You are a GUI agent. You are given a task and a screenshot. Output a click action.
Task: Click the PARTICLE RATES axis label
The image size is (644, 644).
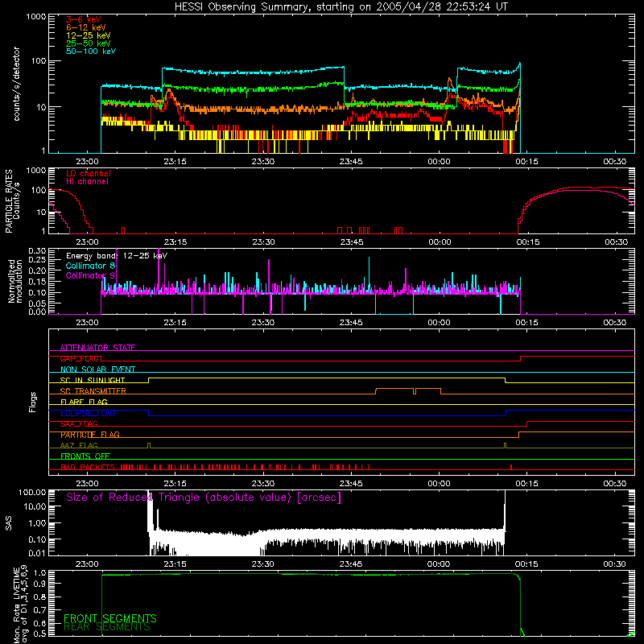9,201
